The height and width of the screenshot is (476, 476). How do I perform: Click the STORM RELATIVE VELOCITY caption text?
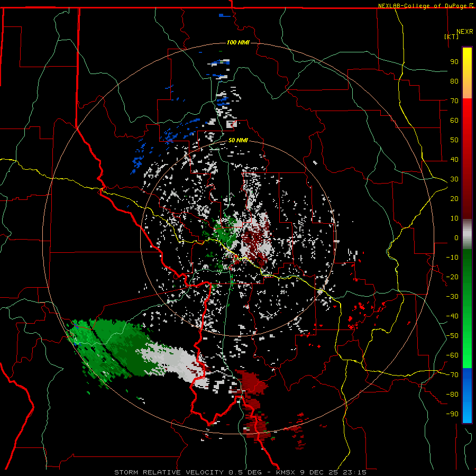(169, 472)
